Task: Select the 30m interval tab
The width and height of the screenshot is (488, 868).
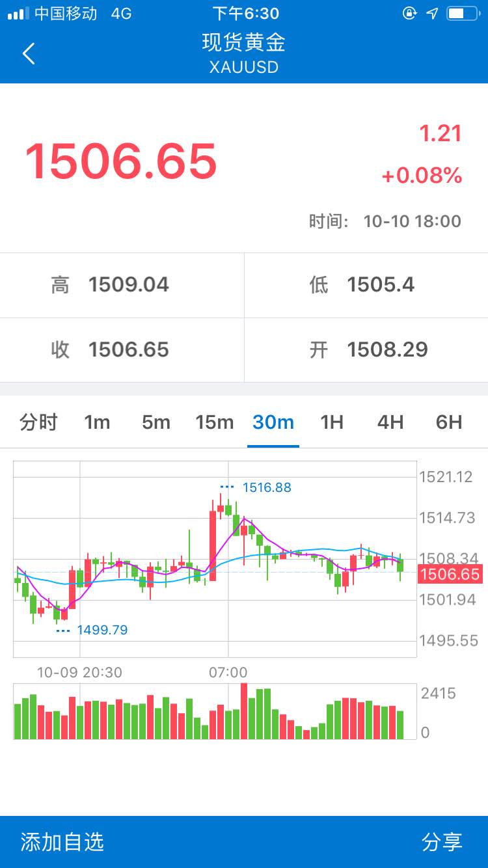Action: tap(273, 422)
